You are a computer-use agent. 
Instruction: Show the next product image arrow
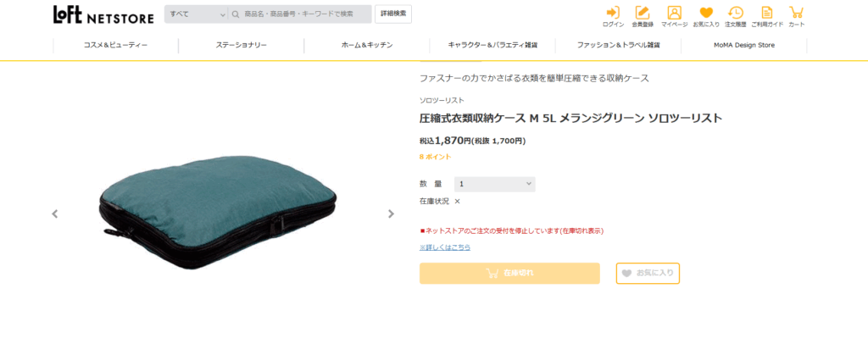click(391, 214)
